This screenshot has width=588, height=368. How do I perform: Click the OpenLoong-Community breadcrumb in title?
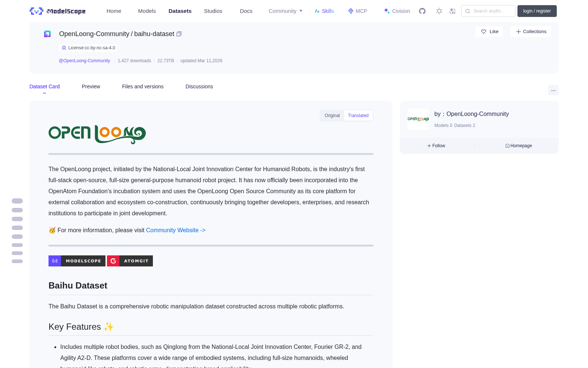(94, 34)
